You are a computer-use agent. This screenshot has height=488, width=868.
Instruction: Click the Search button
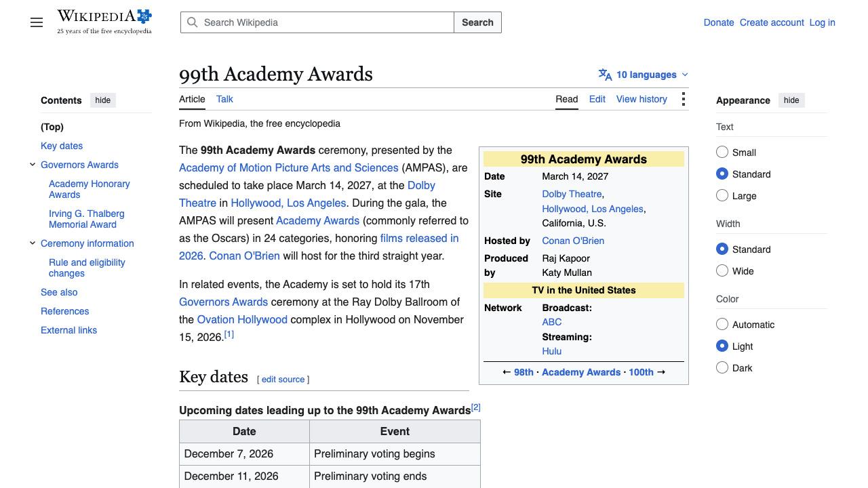(477, 22)
